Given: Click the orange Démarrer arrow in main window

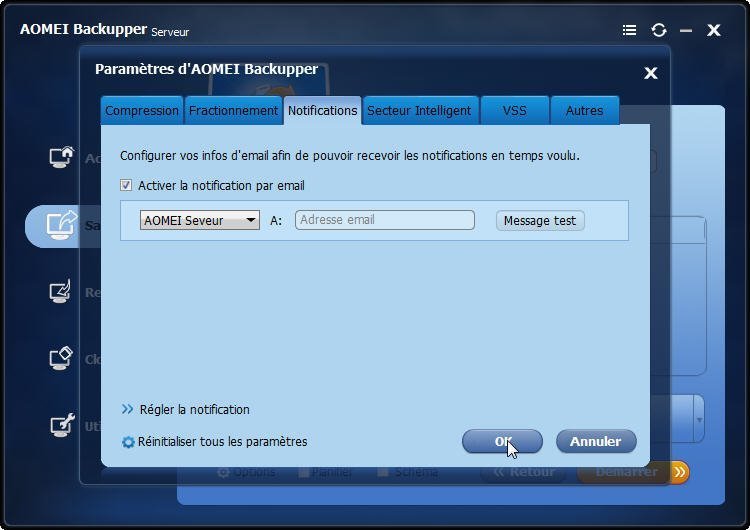Looking at the screenshot, I should pyautogui.click(x=679, y=473).
